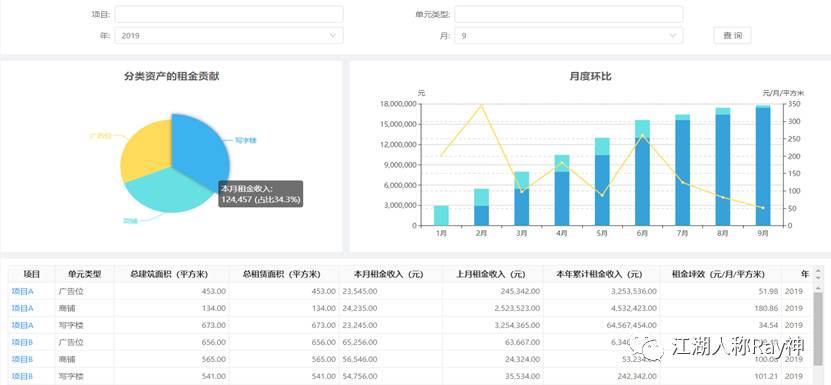Open 项目B link in the 56,546.00 row
Image resolution: width=831 pixels, height=385 pixels.
click(22, 359)
